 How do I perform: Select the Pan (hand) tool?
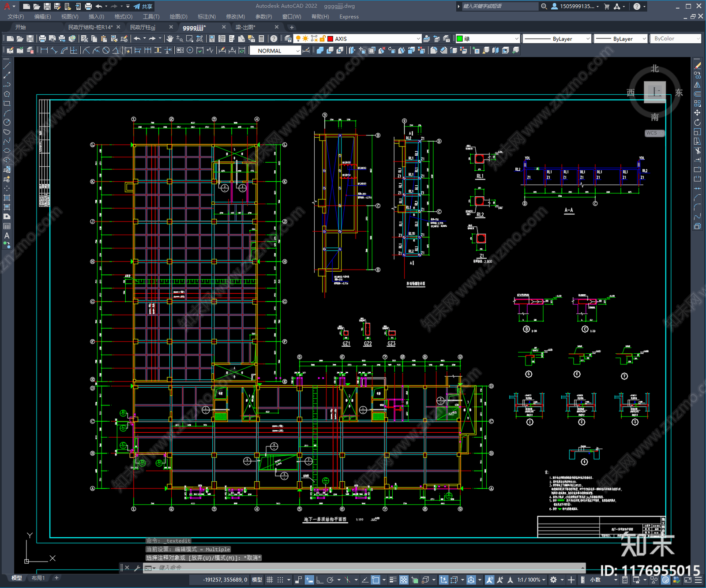170,39
